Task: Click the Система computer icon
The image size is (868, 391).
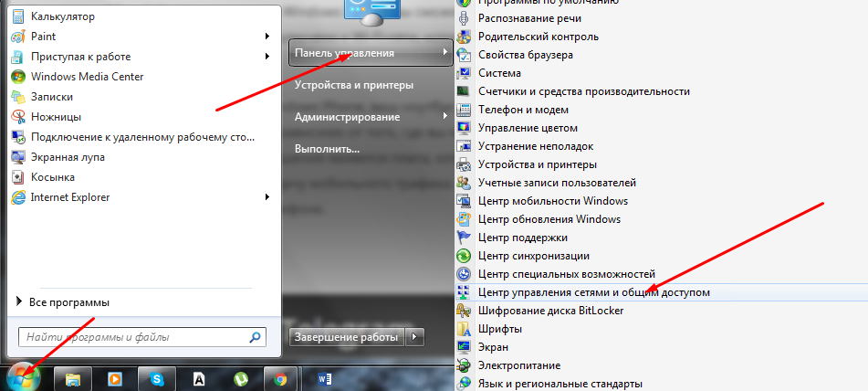Action: coord(464,73)
